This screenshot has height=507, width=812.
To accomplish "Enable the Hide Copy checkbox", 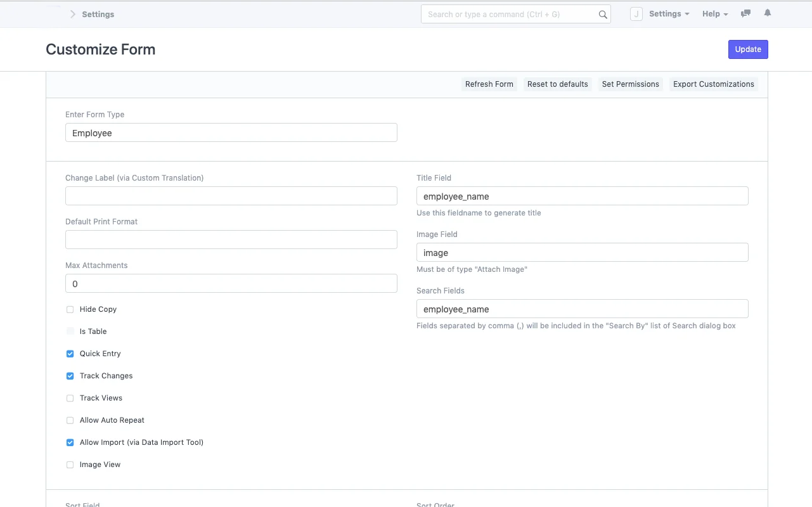I will pos(70,309).
